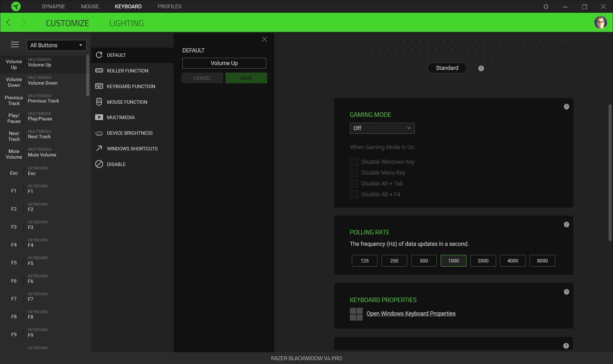Select the Esc key row
Image resolution: width=613 pixels, height=364 pixels.
pyautogui.click(x=43, y=173)
